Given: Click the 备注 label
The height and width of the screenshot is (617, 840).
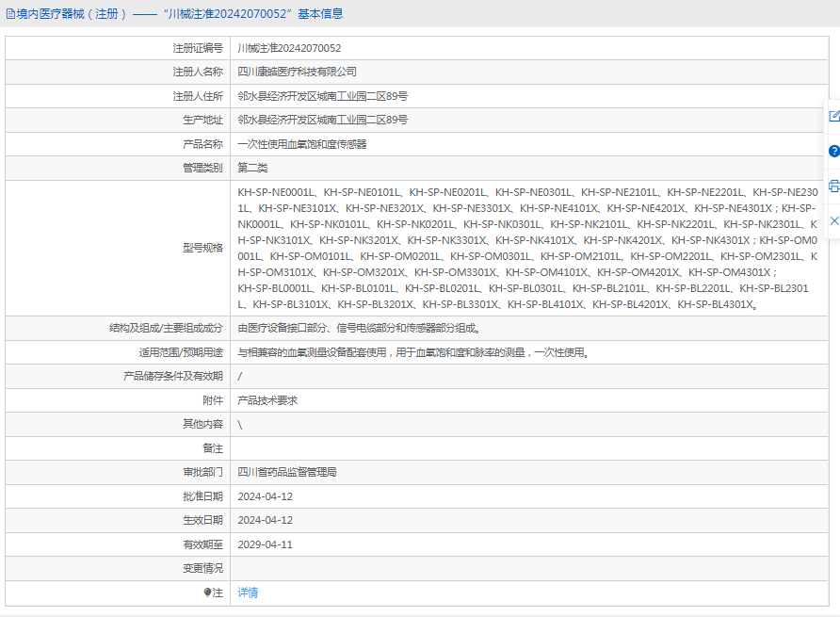Looking at the screenshot, I should click(x=213, y=448).
